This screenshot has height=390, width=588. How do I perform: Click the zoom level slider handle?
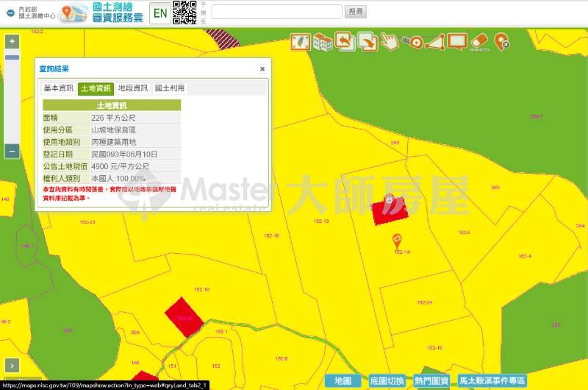tap(12, 57)
